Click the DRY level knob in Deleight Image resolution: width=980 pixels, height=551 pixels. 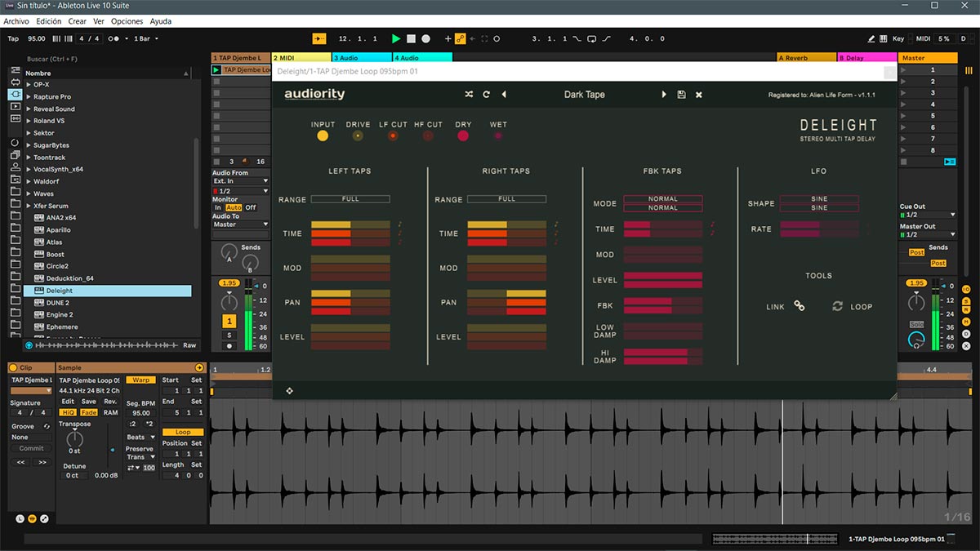[x=463, y=136]
